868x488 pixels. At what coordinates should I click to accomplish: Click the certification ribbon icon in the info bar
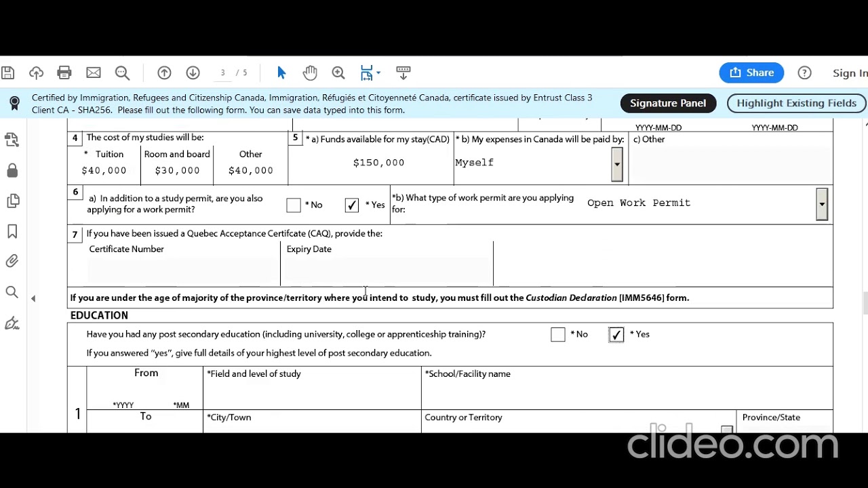14,104
